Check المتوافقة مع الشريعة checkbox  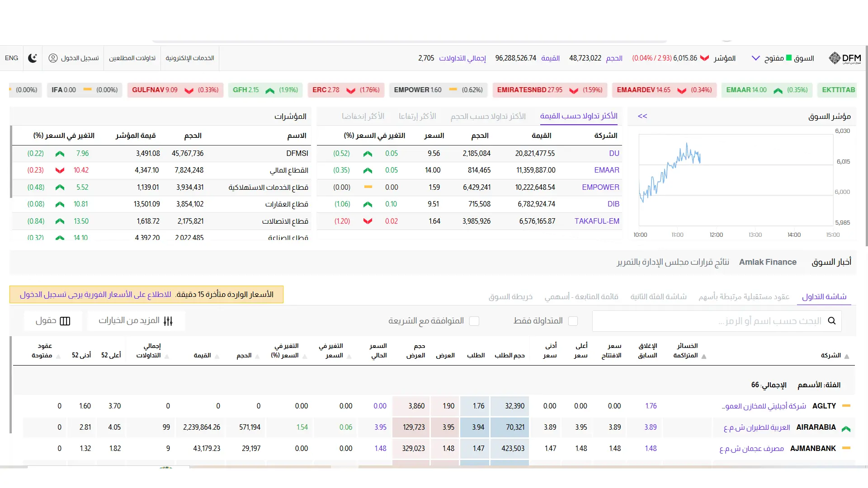coord(474,321)
